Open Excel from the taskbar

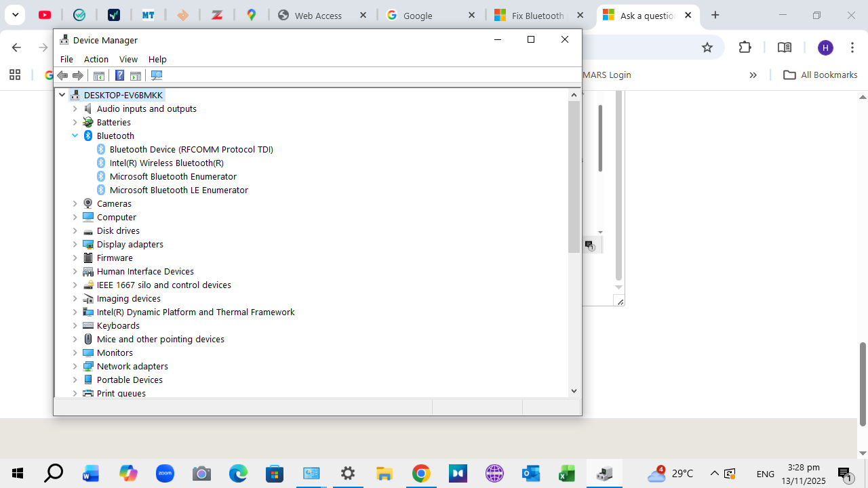[x=568, y=474]
